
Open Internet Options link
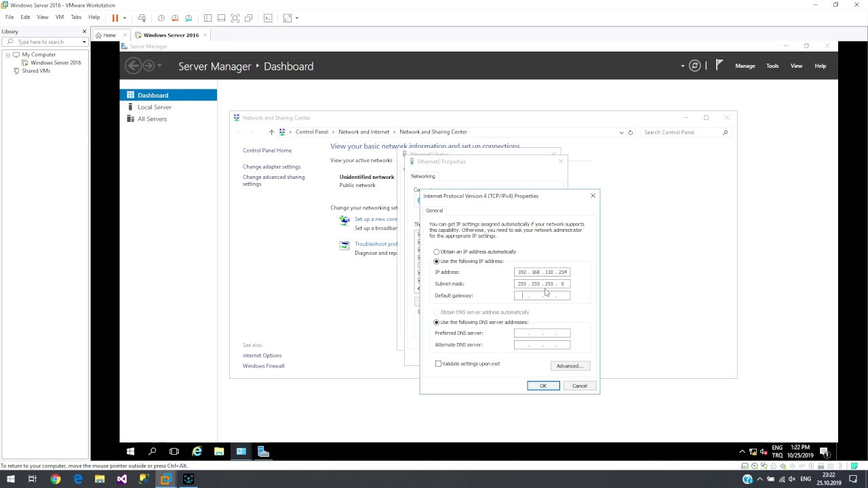(262, 355)
